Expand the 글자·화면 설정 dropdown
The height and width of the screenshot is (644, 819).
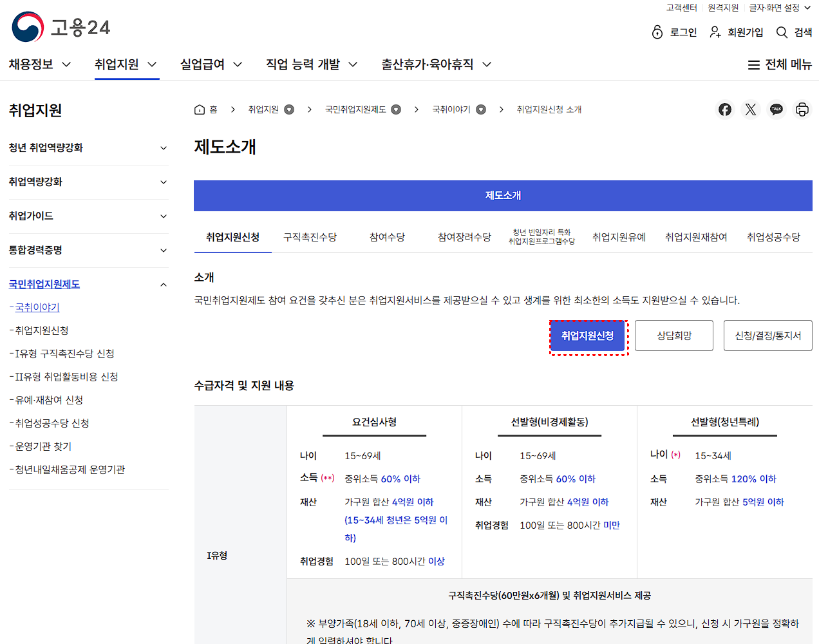click(780, 8)
